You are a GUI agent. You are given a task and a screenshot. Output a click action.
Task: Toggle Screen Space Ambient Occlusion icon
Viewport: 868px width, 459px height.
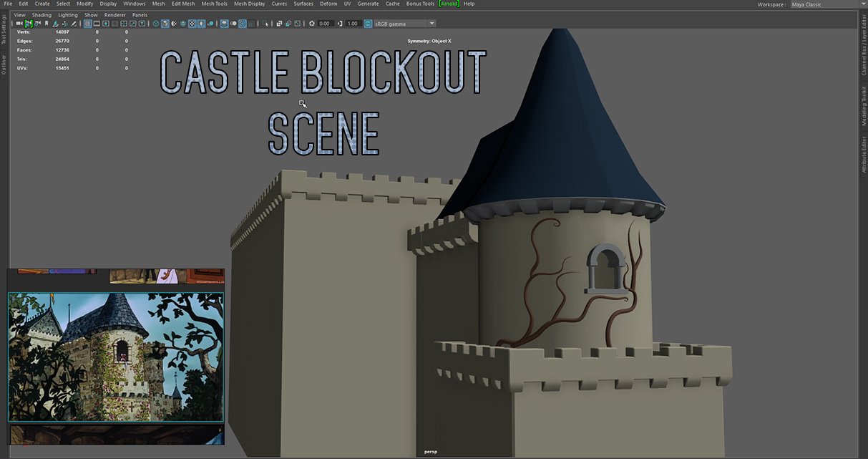coord(224,24)
